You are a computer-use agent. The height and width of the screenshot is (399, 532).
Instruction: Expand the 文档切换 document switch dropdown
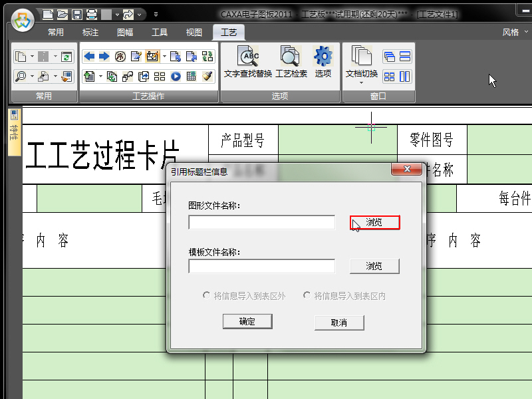tap(361, 82)
